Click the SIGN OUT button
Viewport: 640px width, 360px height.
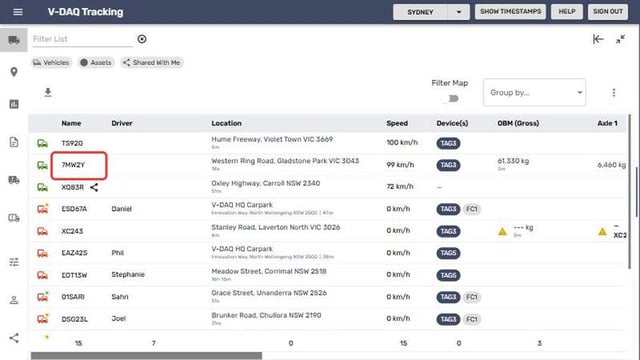[608, 12]
